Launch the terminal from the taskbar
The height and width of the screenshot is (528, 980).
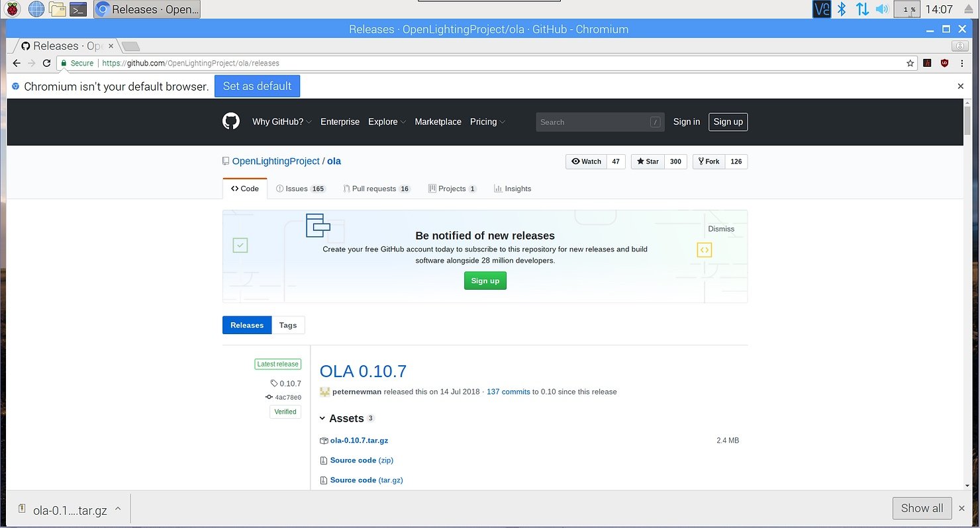[79, 9]
